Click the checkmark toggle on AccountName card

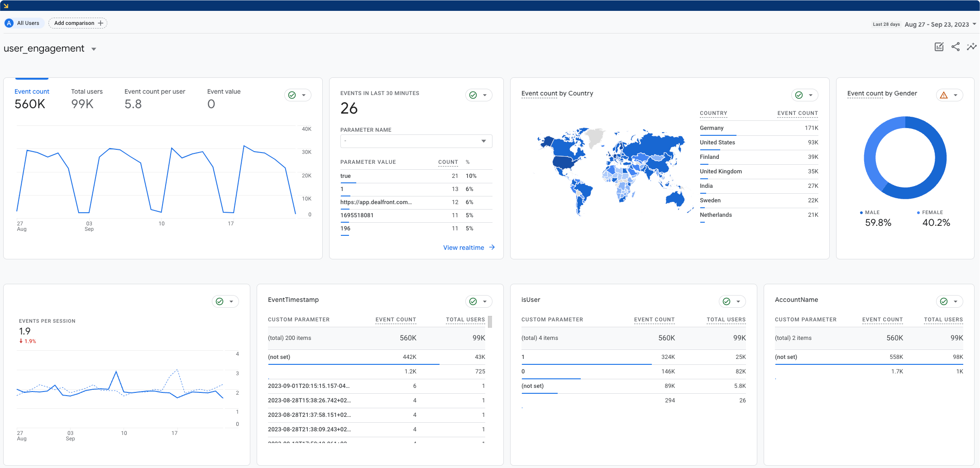[943, 301]
